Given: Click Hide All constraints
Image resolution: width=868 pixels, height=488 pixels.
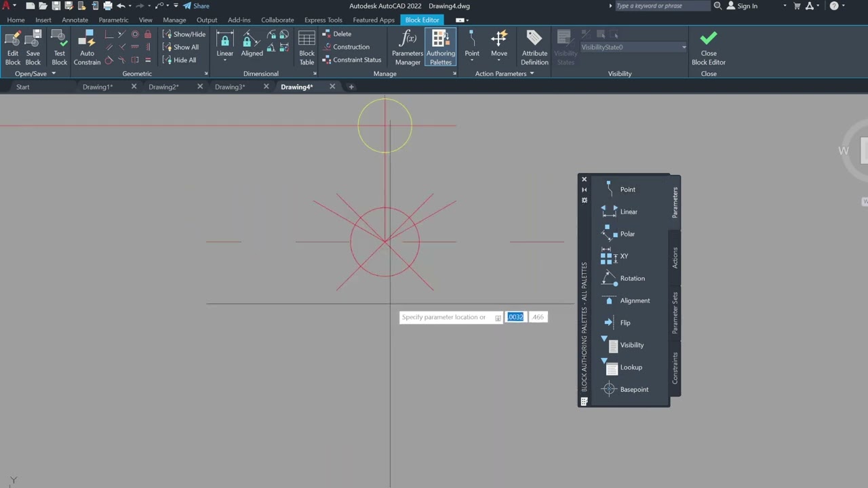Looking at the screenshot, I should 180,60.
